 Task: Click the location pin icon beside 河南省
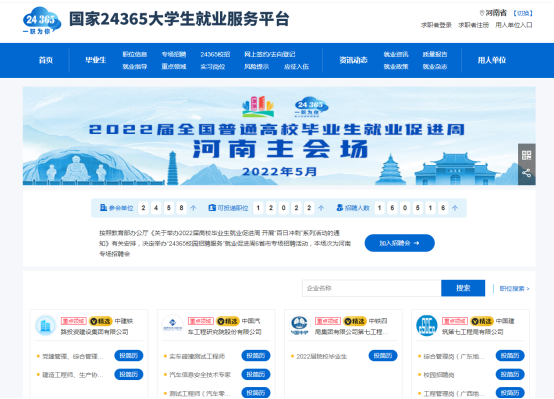tap(481, 13)
